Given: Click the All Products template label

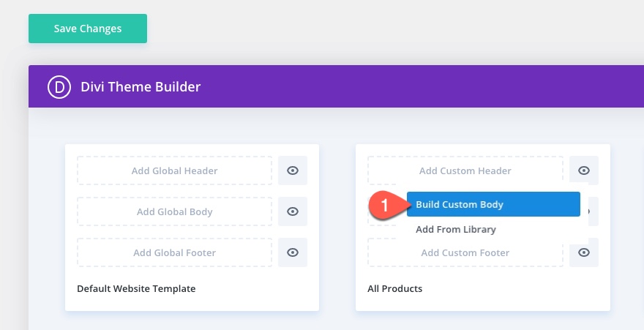Looking at the screenshot, I should pyautogui.click(x=394, y=288).
